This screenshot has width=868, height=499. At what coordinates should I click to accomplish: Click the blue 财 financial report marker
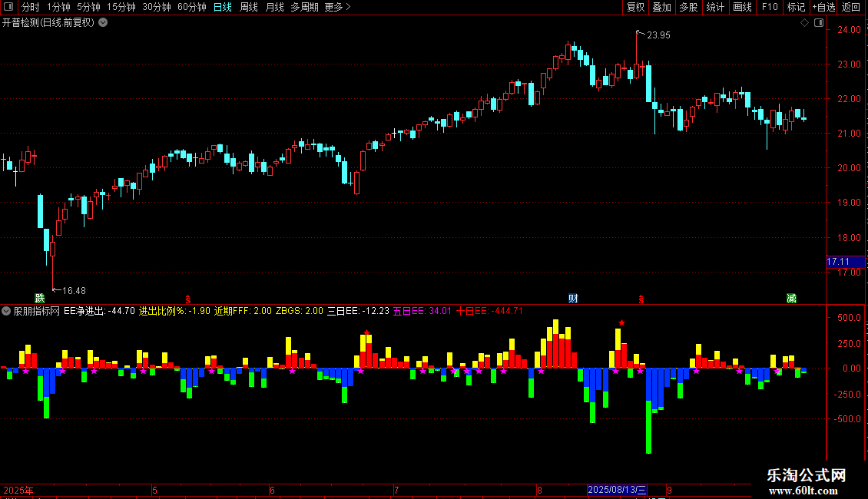point(573,298)
